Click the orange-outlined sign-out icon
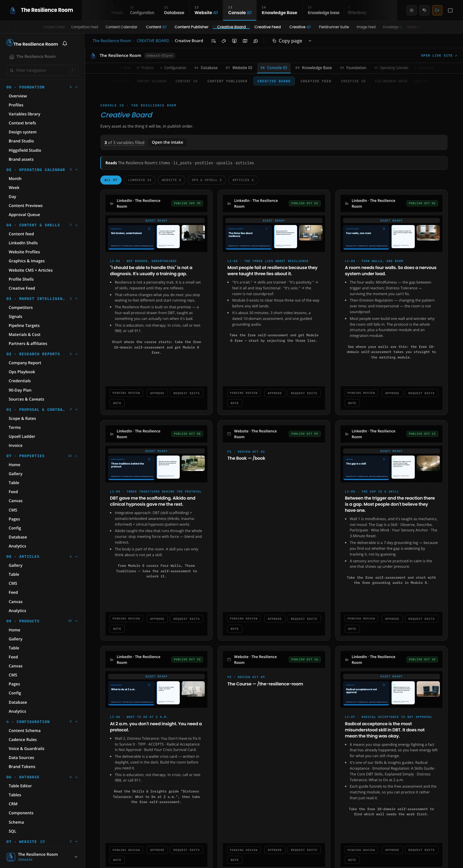This screenshot has width=463, height=868. (437, 10)
